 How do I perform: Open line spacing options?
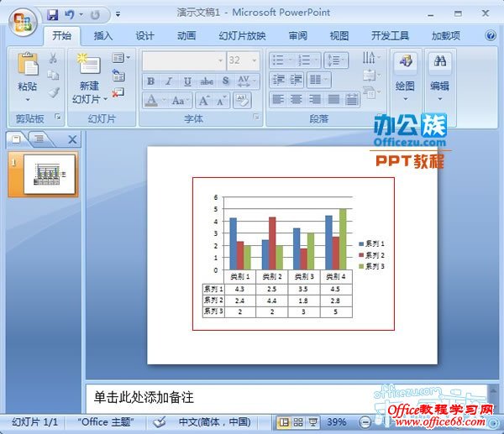click(336, 60)
